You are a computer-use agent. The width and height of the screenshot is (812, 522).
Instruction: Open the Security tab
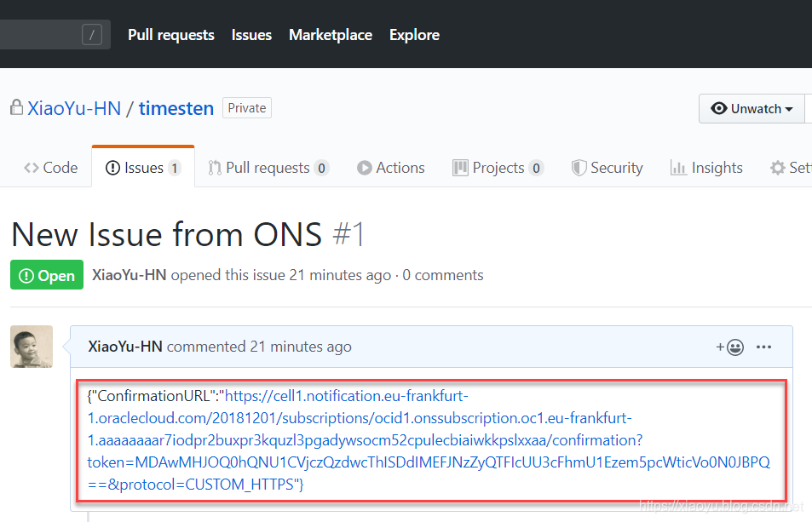coord(607,168)
